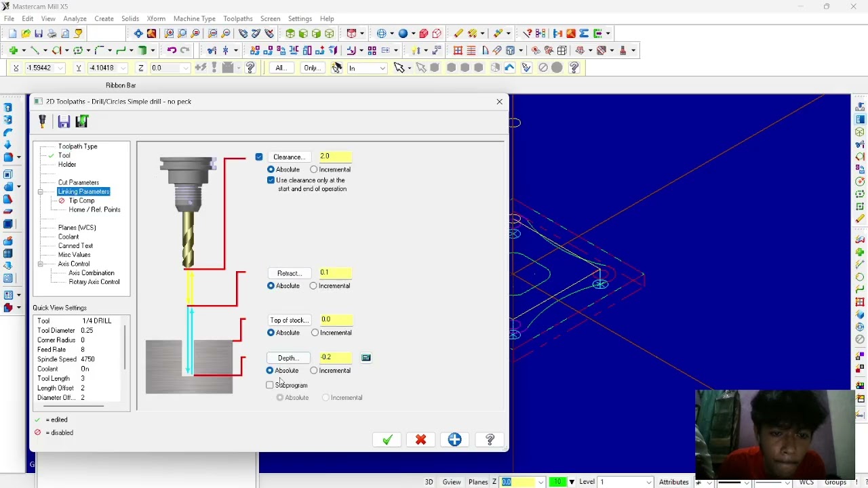Click the Top of stock... button
868x488 pixels.
click(x=290, y=320)
